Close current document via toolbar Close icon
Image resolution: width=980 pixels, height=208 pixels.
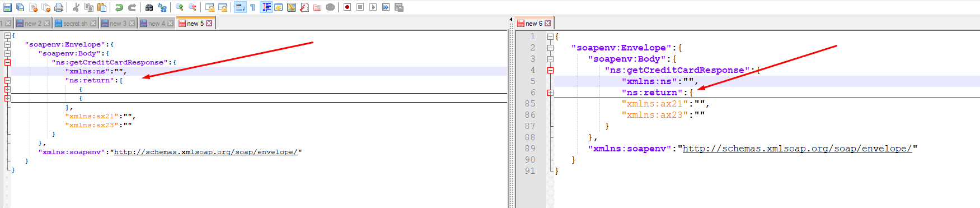coord(33,7)
